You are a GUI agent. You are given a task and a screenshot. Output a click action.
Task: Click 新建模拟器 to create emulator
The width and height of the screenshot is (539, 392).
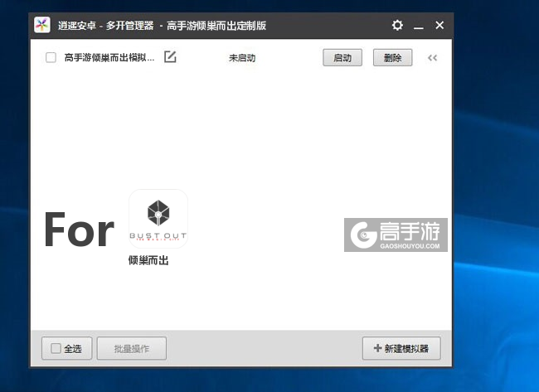tap(401, 348)
